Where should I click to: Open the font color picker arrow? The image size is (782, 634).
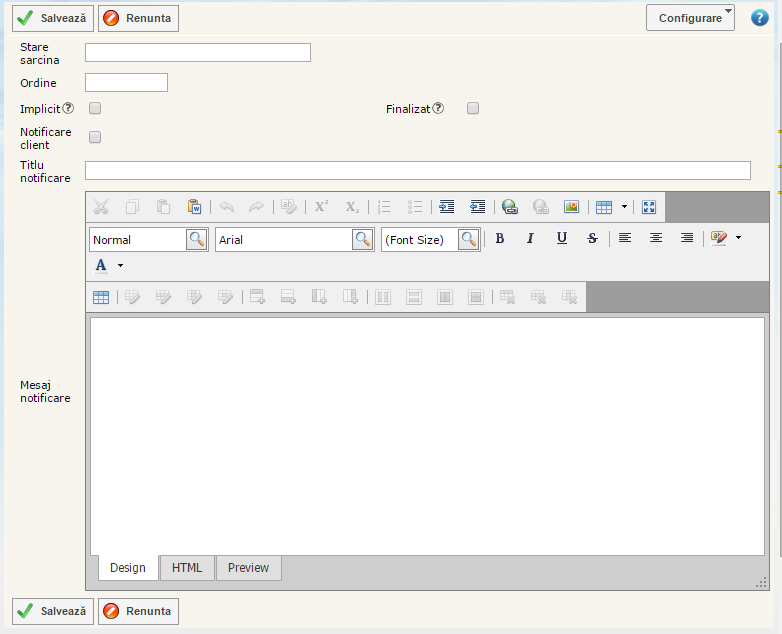[x=120, y=266]
